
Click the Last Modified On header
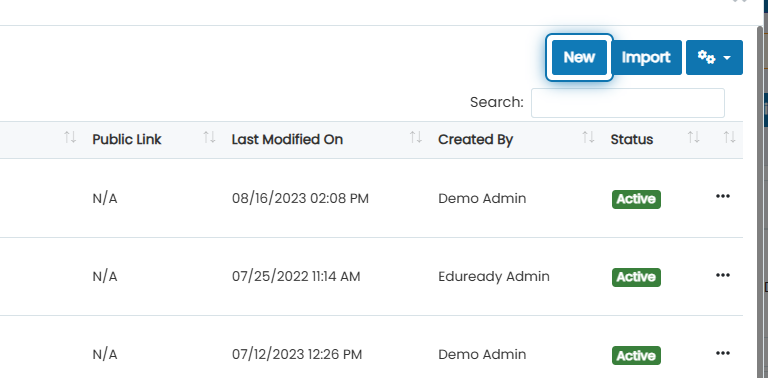click(287, 140)
